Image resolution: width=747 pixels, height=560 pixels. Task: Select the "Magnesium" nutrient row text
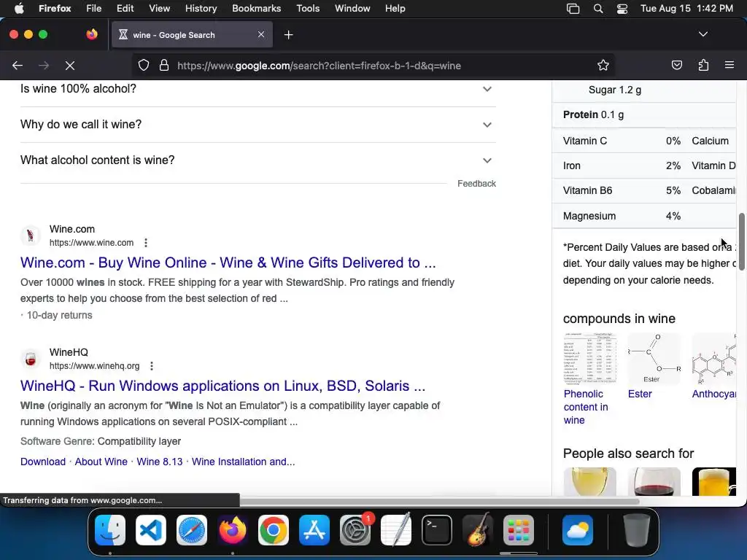pos(589,216)
